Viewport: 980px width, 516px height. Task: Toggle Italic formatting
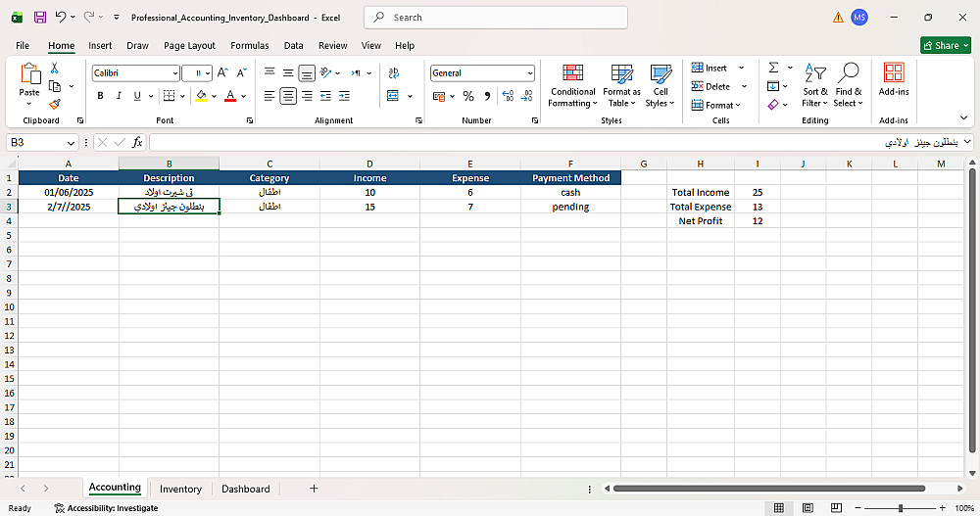tap(119, 96)
